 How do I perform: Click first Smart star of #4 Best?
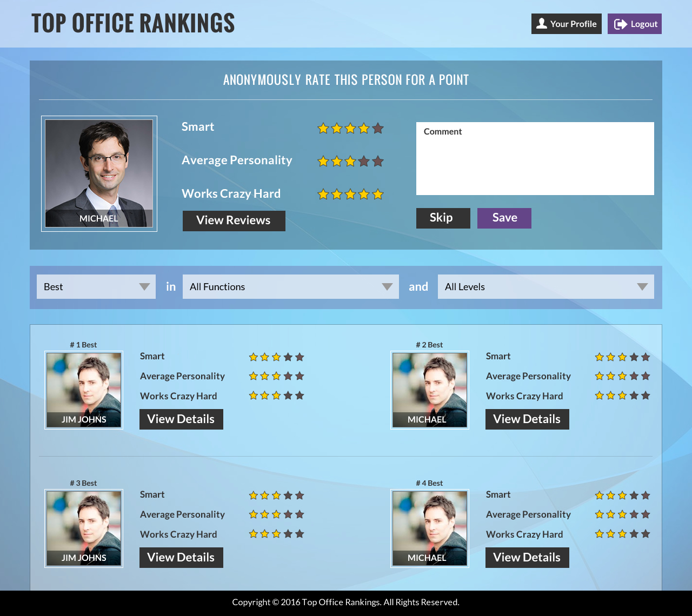599,495
